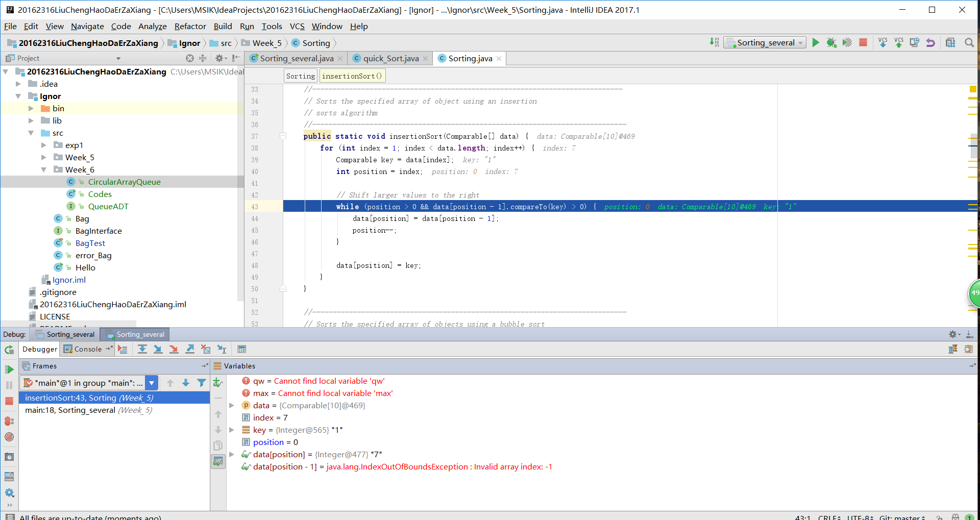This screenshot has width=980, height=520.
Task: Switch to Sorting_several.java editor tab
Action: point(296,58)
